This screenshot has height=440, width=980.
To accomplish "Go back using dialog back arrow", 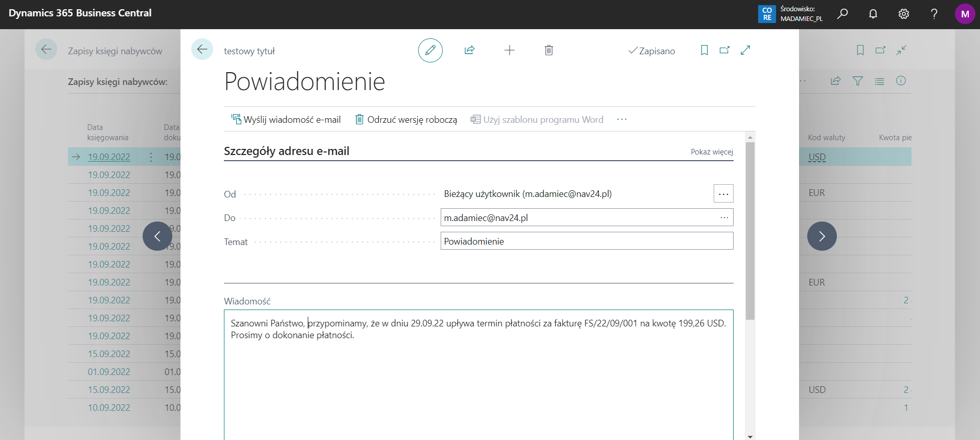I will pos(202,50).
